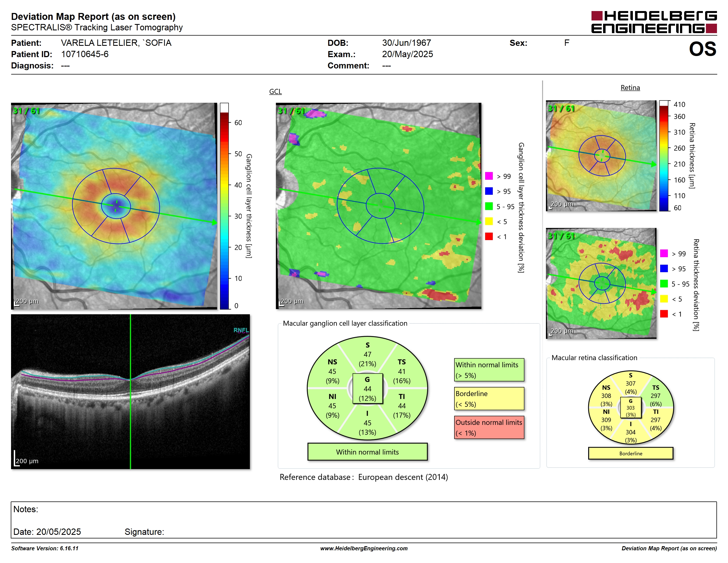This screenshot has width=728, height=563.
Task: Click the 'Within normal limits' GCL result box
Action: click(x=367, y=452)
